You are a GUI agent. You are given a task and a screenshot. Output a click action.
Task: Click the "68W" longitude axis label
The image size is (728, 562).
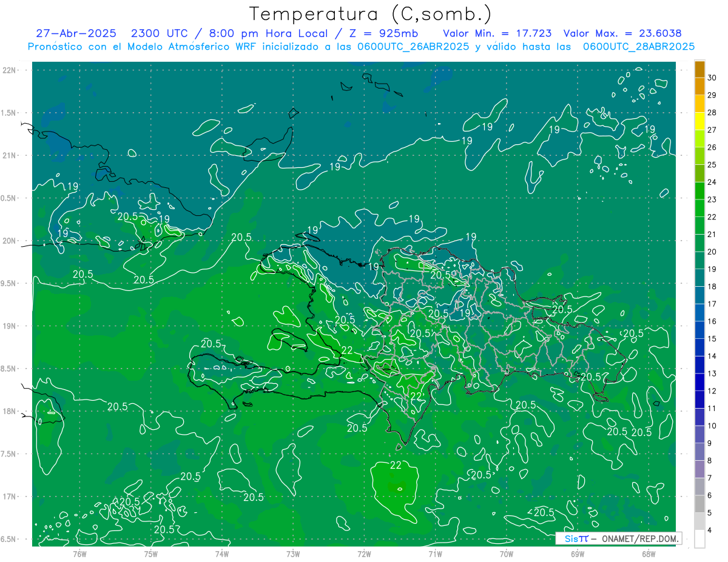tap(648, 554)
